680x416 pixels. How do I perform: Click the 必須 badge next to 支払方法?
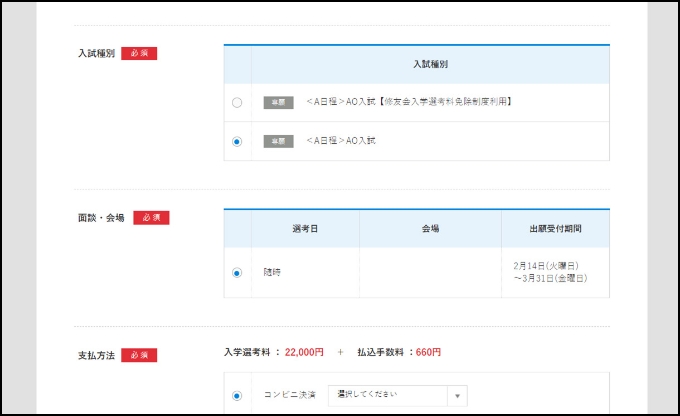[139, 355]
